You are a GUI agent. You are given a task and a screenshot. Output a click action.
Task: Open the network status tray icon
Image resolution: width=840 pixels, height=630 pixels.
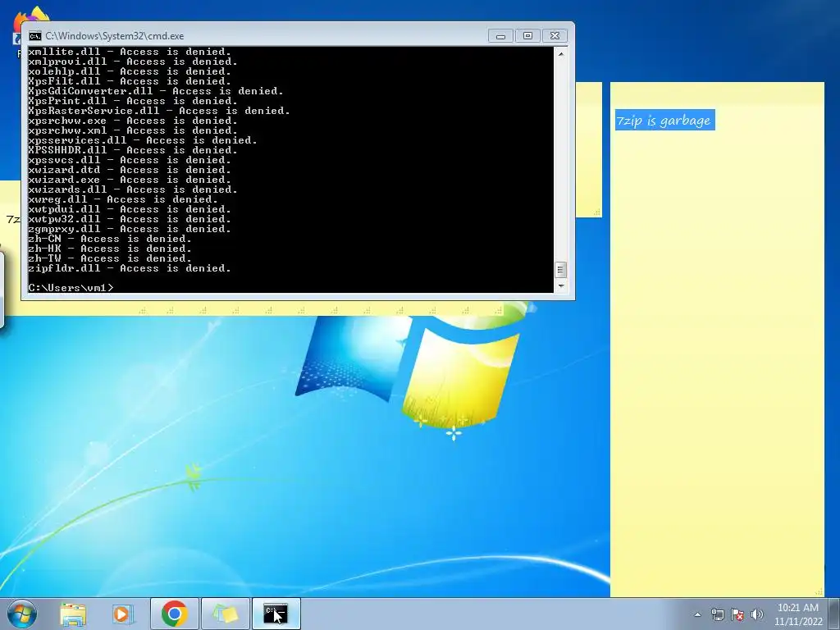click(x=717, y=614)
